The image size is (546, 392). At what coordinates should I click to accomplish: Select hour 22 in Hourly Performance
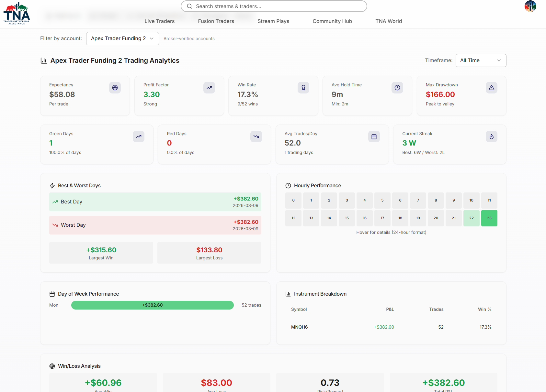click(x=472, y=218)
